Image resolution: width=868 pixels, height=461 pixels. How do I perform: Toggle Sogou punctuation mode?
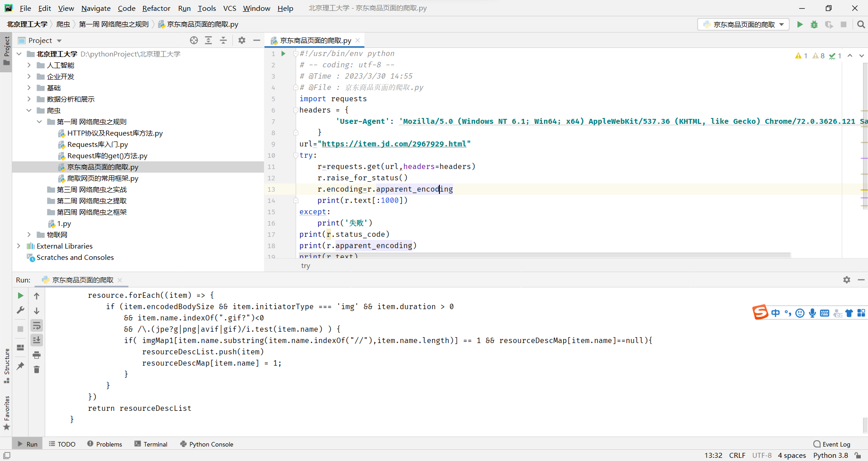788,313
